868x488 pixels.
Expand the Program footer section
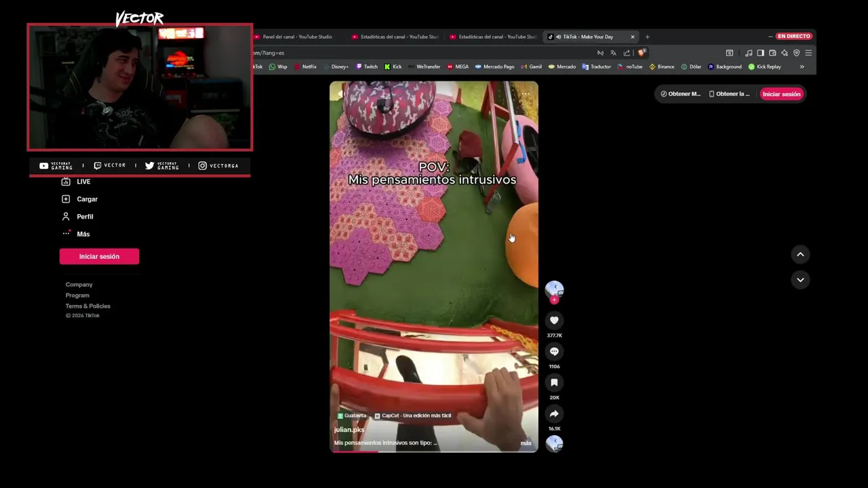77,296
